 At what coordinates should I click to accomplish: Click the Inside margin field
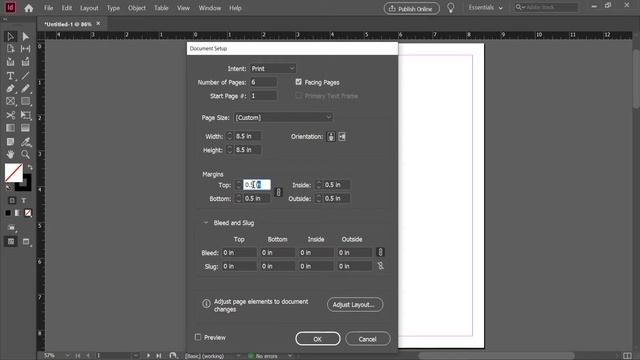click(336, 185)
